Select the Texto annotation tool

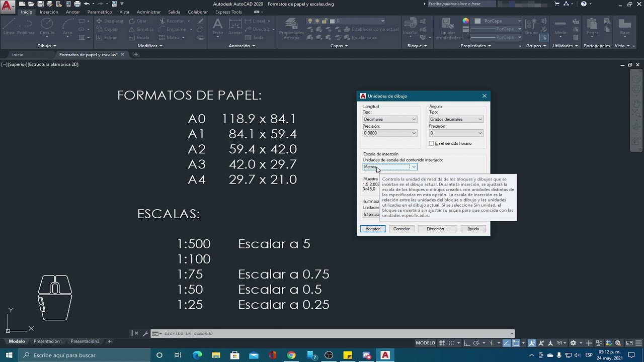tap(217, 26)
